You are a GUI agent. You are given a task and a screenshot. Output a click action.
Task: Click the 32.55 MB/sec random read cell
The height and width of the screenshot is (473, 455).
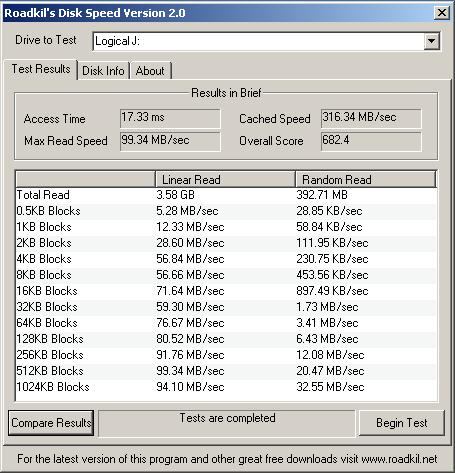(x=330, y=387)
